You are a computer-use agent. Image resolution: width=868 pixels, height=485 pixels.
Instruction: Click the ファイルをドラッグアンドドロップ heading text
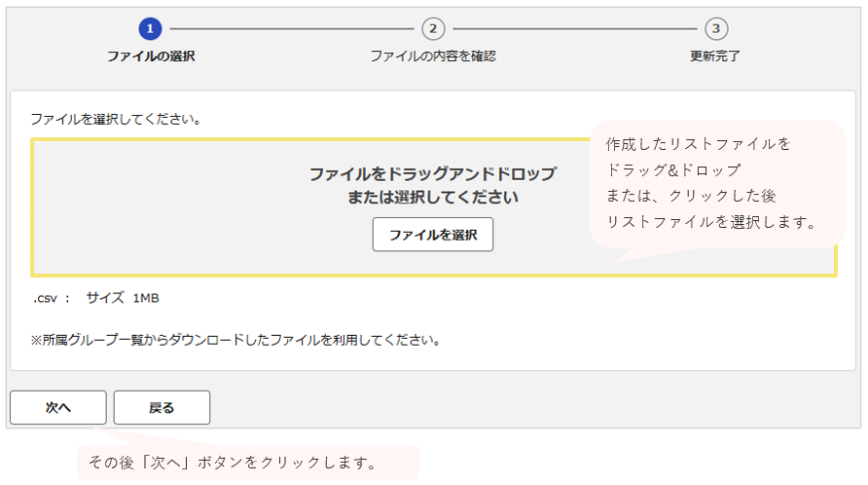(x=433, y=174)
